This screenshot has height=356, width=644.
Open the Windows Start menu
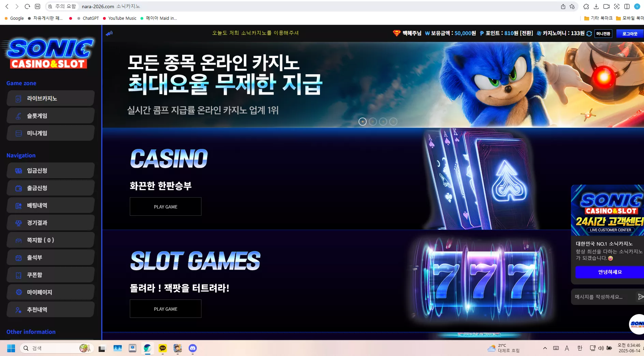pyautogui.click(x=11, y=348)
